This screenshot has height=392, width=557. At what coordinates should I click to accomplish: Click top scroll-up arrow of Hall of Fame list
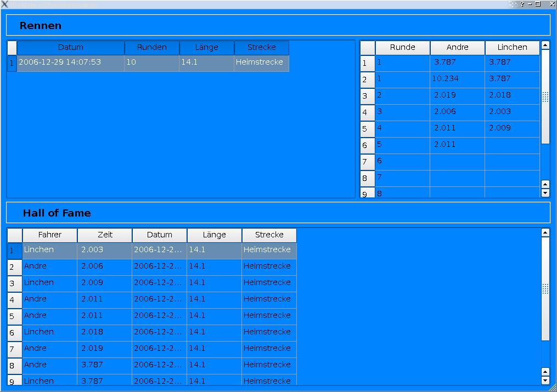(545, 233)
